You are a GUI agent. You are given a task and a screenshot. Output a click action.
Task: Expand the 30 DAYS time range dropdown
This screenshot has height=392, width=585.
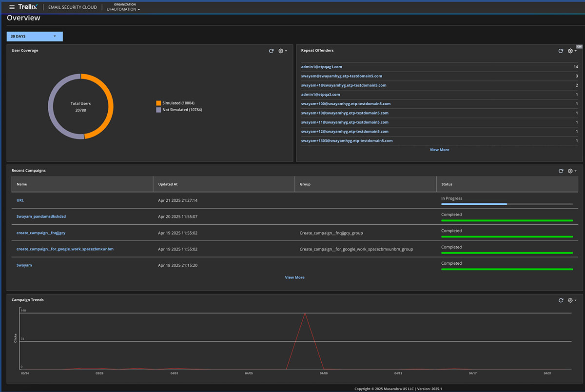tap(35, 36)
